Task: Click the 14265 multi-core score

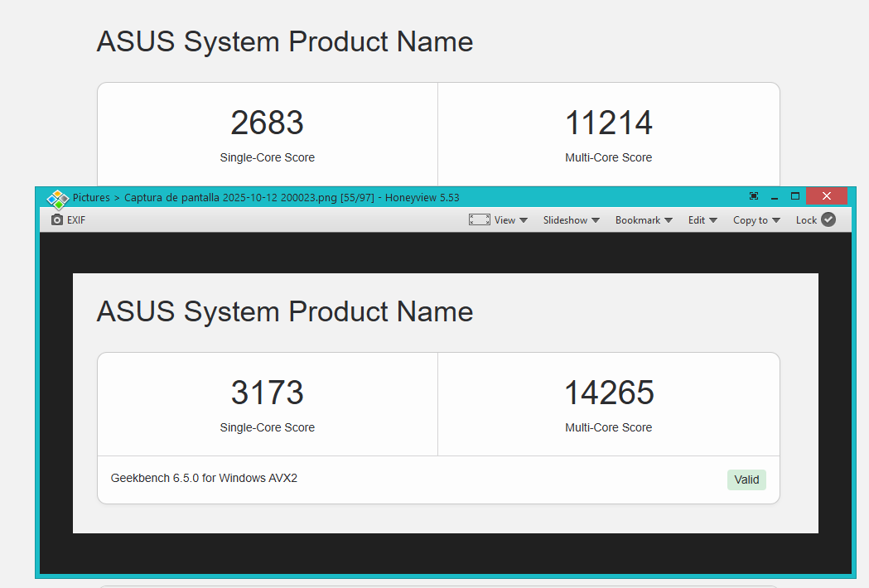Action: click(x=609, y=393)
